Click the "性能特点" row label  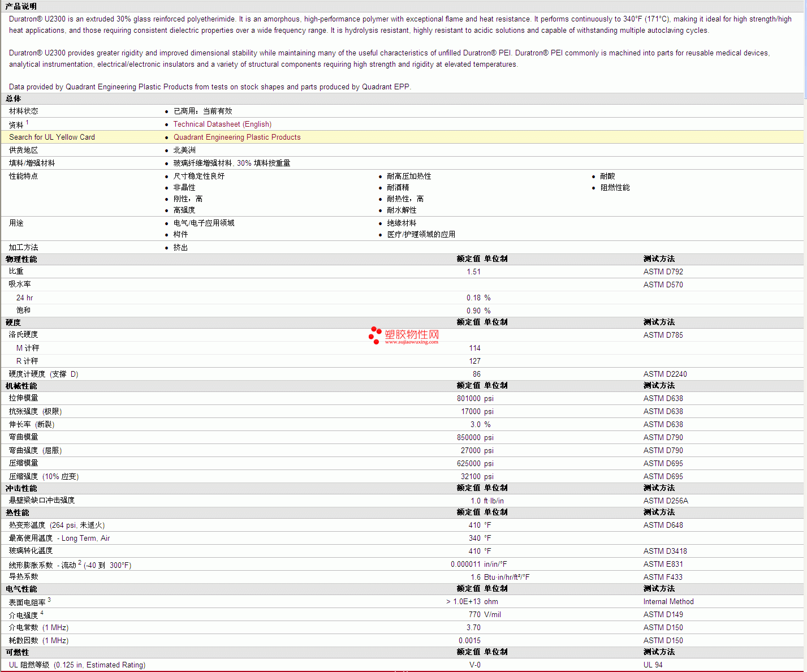pyautogui.click(x=24, y=176)
